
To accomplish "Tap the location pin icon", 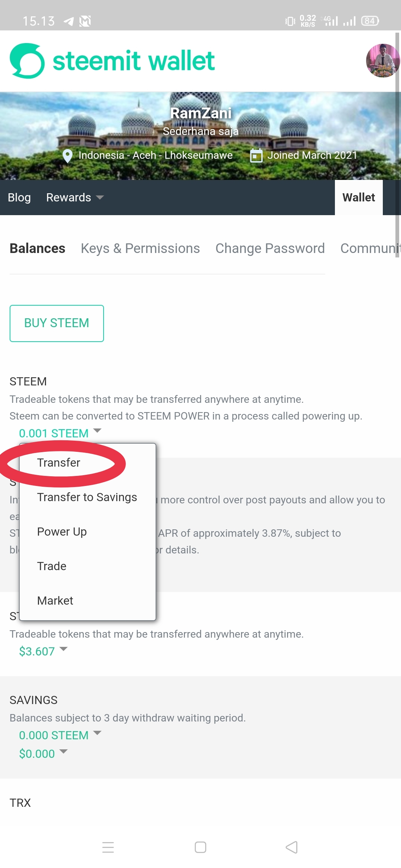I will 68,156.
